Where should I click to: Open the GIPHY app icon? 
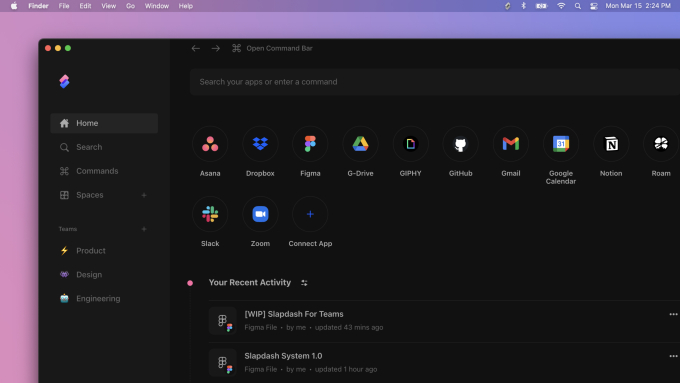pyautogui.click(x=410, y=144)
